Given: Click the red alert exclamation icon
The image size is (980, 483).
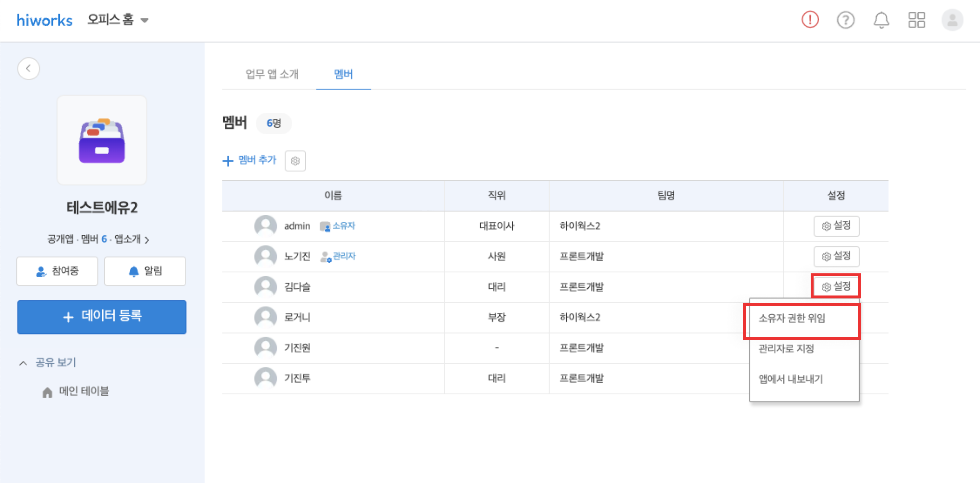Looking at the screenshot, I should 810,20.
